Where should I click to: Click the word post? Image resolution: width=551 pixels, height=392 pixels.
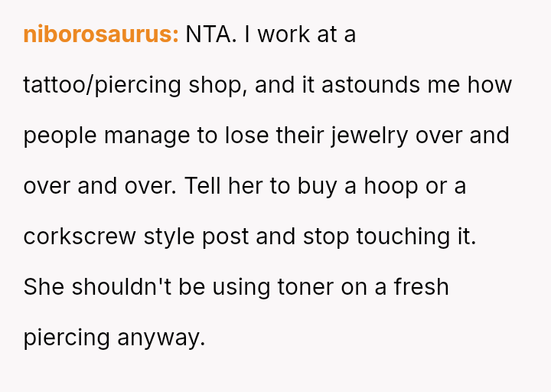[x=226, y=237]
